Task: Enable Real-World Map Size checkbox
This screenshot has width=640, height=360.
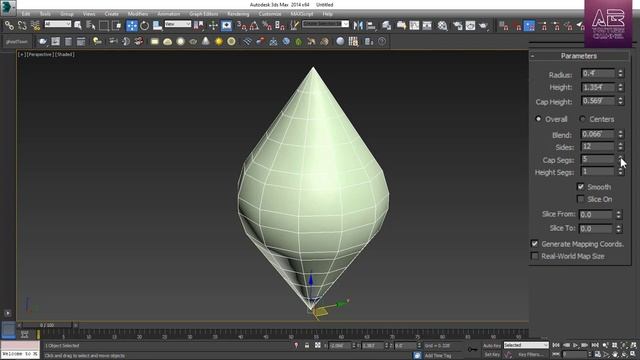Action: [x=534, y=256]
